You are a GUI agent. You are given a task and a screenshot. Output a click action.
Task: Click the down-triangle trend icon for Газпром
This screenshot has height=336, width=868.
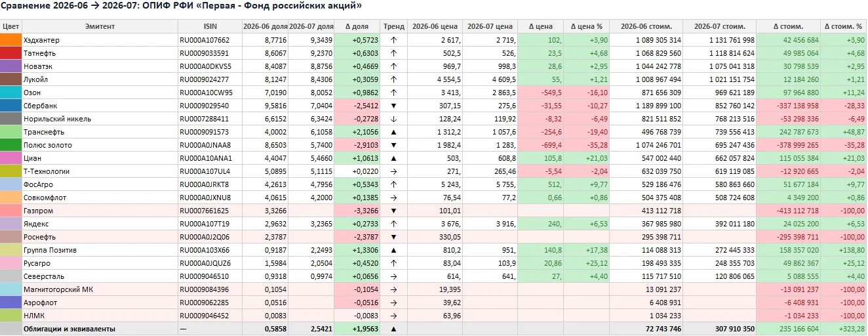tap(393, 211)
